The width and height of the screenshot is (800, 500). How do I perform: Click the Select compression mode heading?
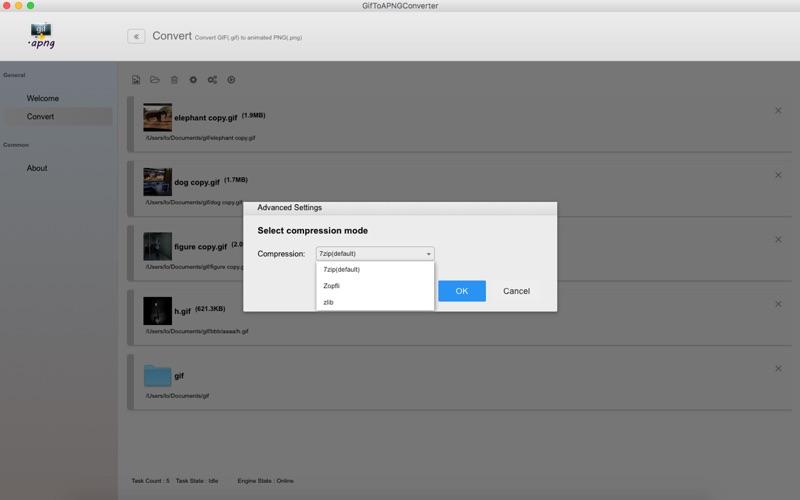(312, 231)
